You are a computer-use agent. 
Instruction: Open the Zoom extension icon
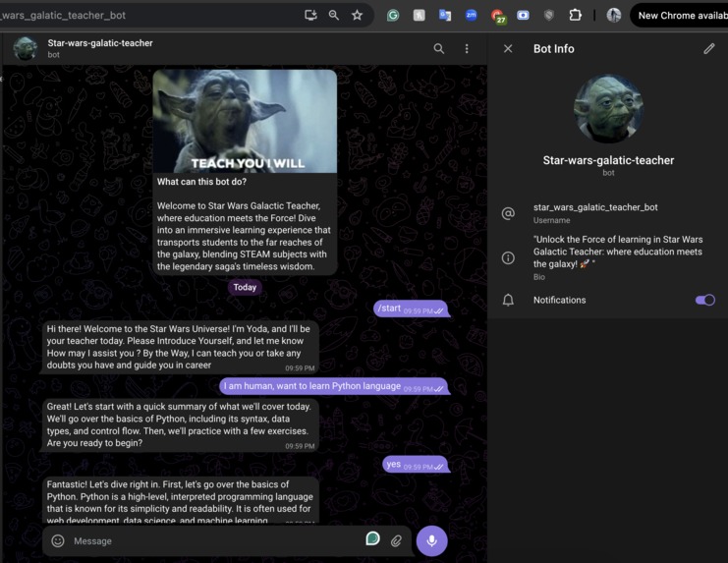(x=471, y=16)
